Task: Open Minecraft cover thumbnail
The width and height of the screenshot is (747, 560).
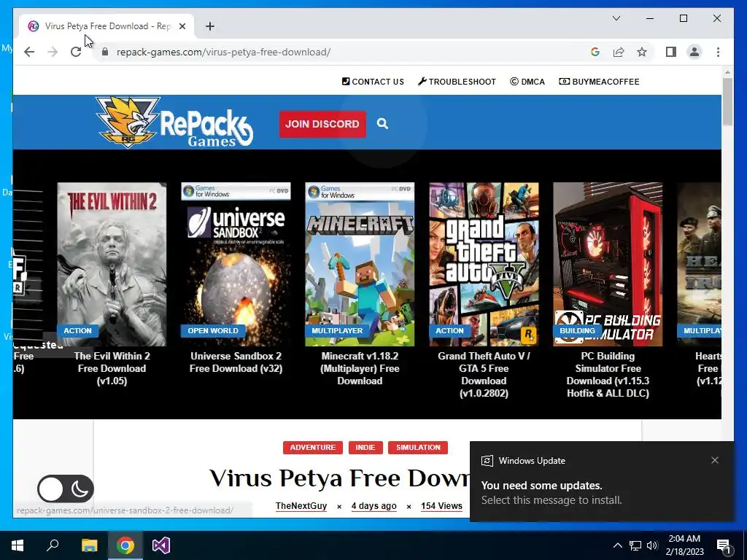Action: point(360,264)
